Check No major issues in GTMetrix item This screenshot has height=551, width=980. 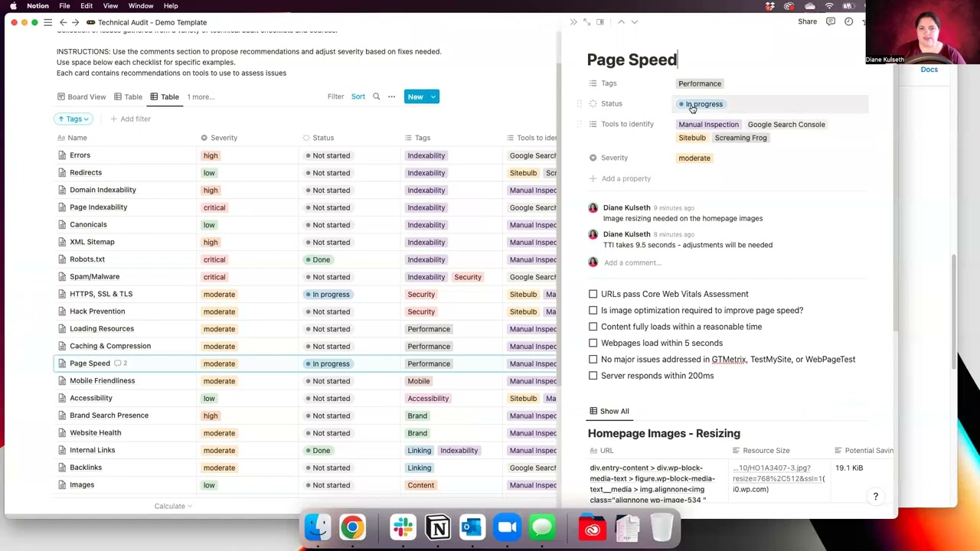[x=593, y=360]
